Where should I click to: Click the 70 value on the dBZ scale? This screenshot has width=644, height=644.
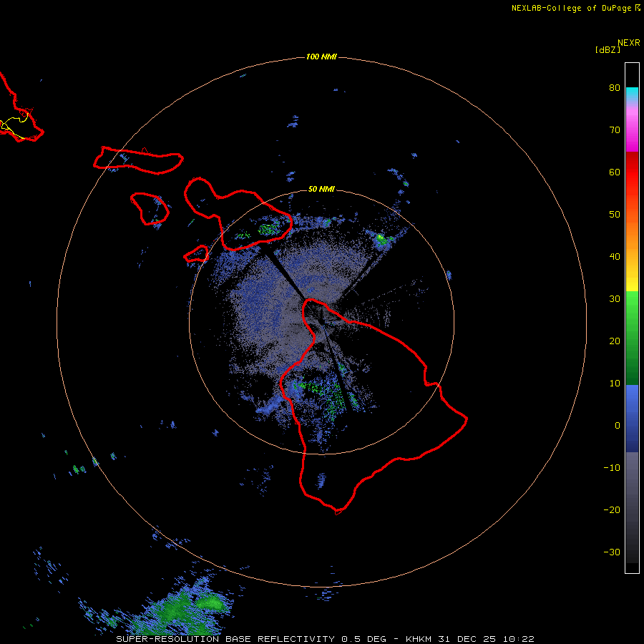(x=615, y=130)
